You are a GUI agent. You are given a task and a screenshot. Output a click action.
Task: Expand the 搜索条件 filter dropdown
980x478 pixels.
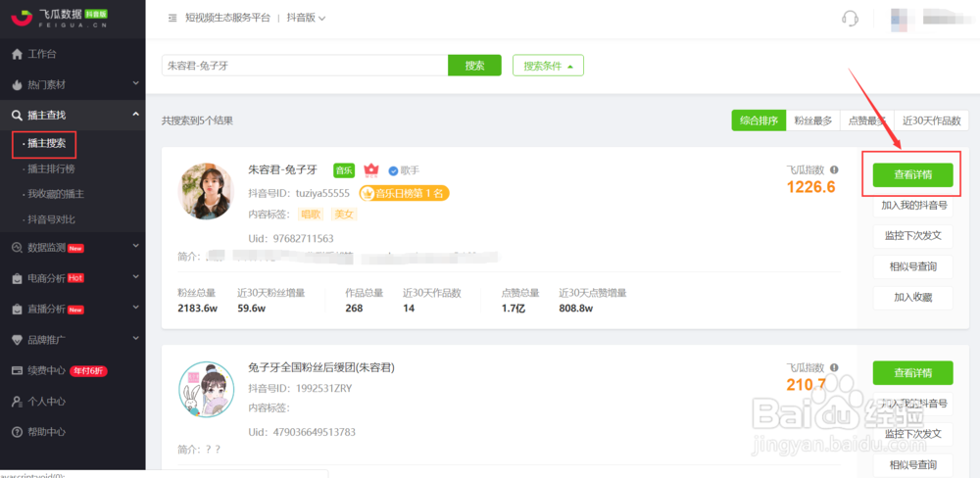pyautogui.click(x=548, y=66)
